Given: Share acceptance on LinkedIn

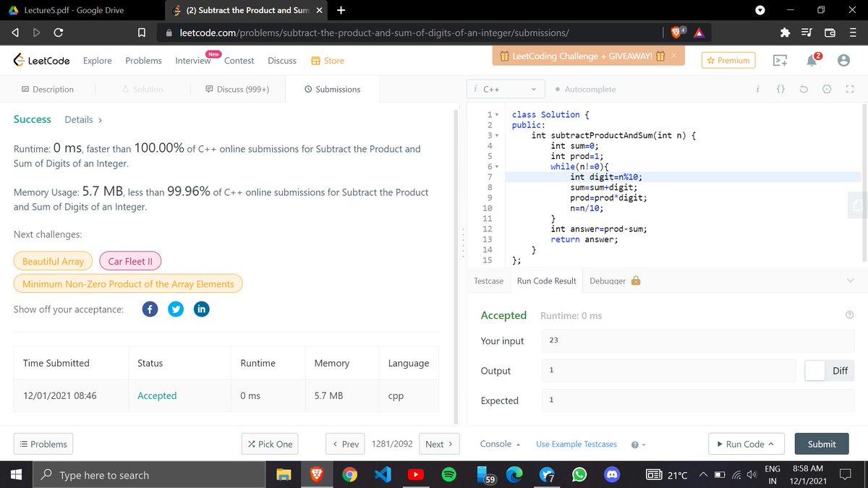Looking at the screenshot, I should point(202,309).
